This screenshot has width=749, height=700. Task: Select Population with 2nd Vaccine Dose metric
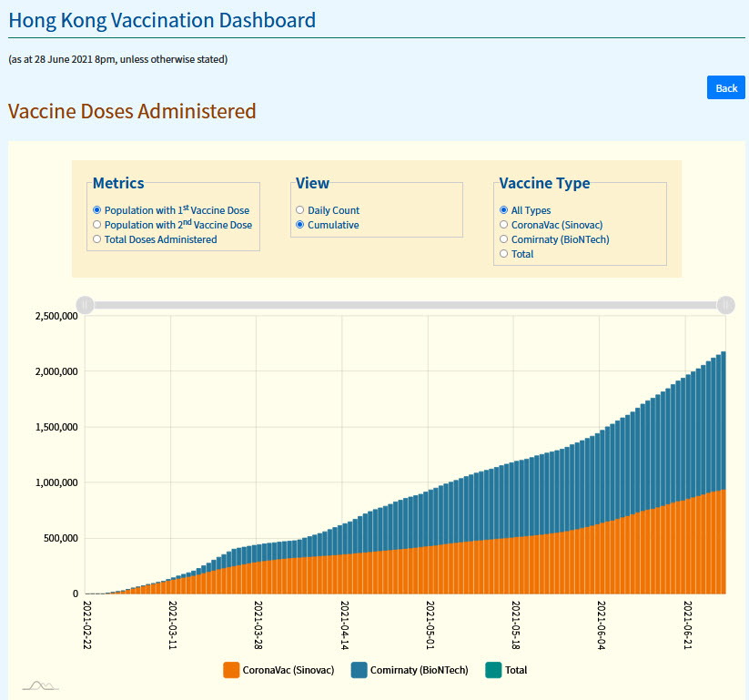[97, 225]
